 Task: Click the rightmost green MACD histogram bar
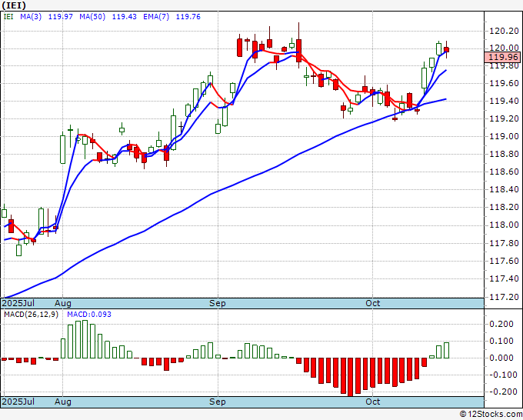click(x=447, y=350)
